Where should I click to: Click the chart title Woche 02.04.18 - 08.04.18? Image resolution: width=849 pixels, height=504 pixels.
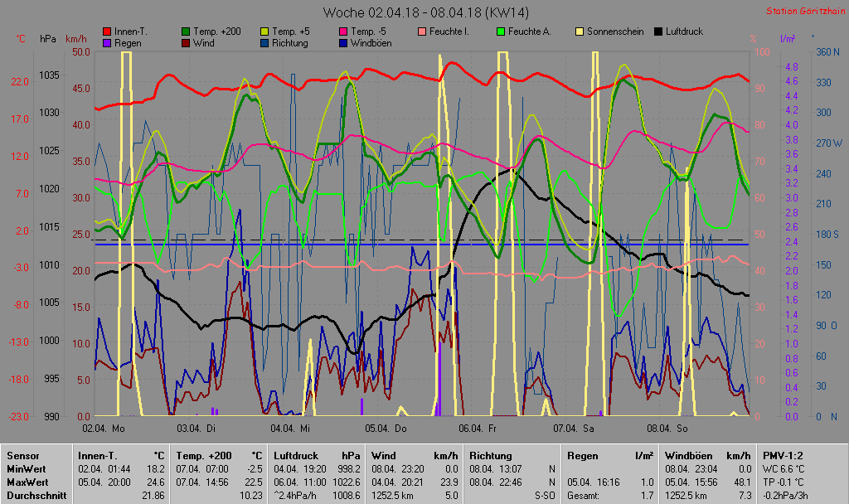425,12
